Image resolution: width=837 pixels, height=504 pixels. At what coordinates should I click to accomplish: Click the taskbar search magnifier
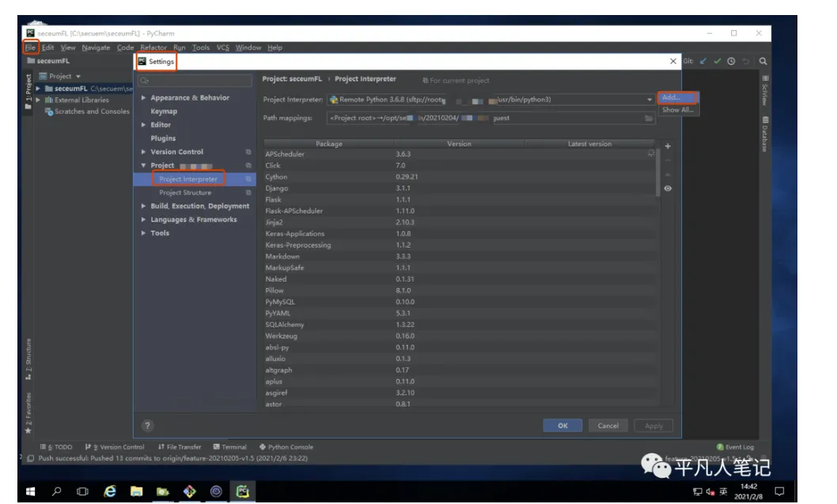(x=57, y=491)
